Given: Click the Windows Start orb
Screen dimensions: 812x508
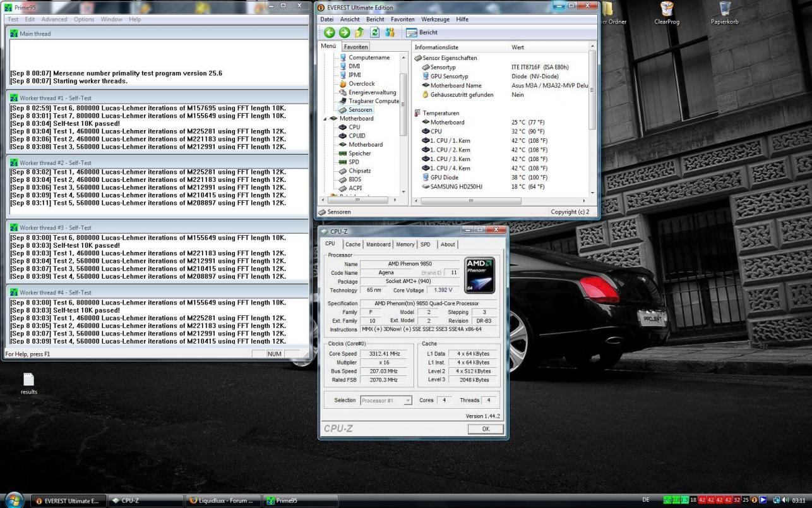Looking at the screenshot, I should pyautogui.click(x=14, y=499).
